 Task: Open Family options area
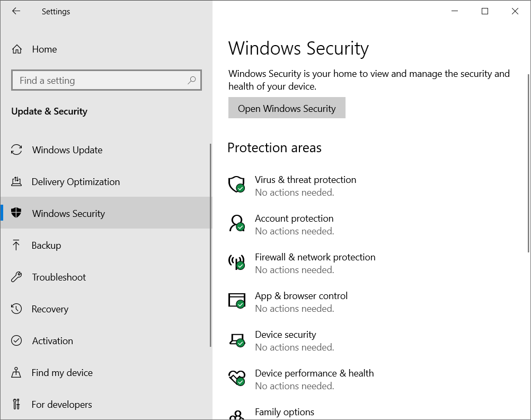285,412
